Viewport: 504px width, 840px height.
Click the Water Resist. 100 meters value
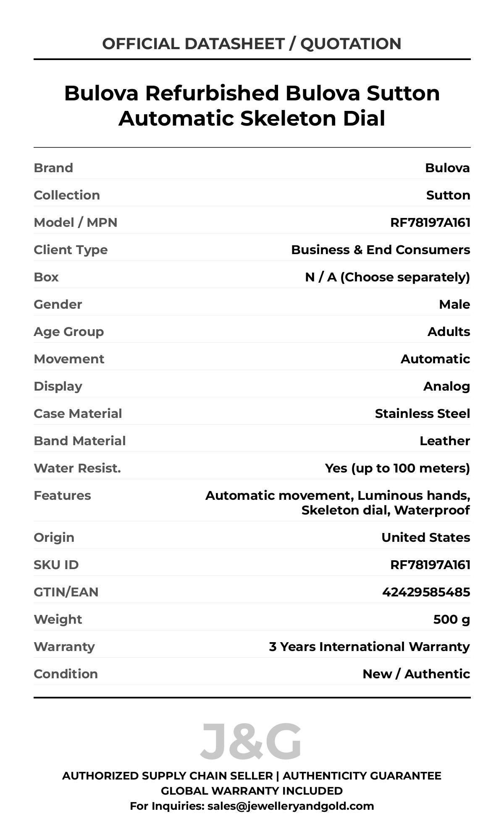397,468
